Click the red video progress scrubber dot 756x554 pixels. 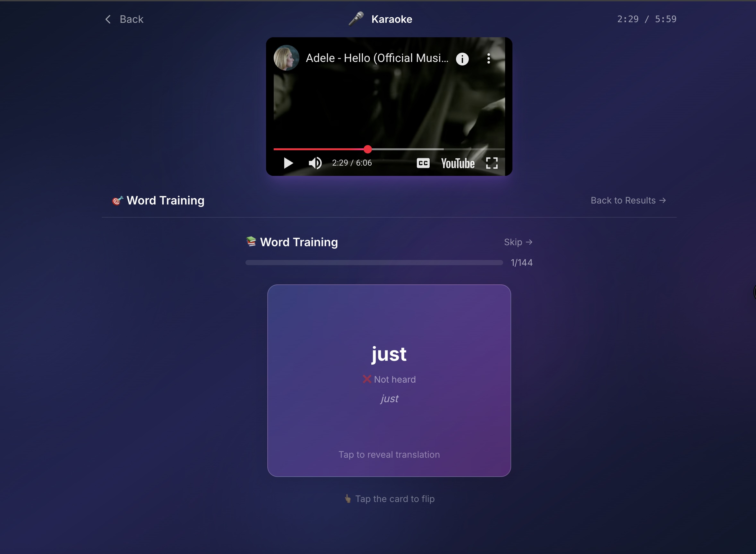(368, 149)
